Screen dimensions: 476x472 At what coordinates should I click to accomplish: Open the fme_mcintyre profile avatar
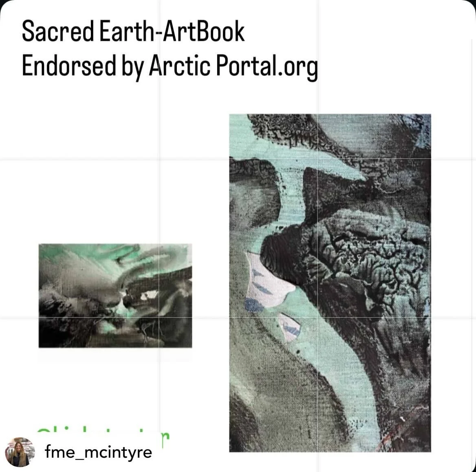pyautogui.click(x=20, y=452)
